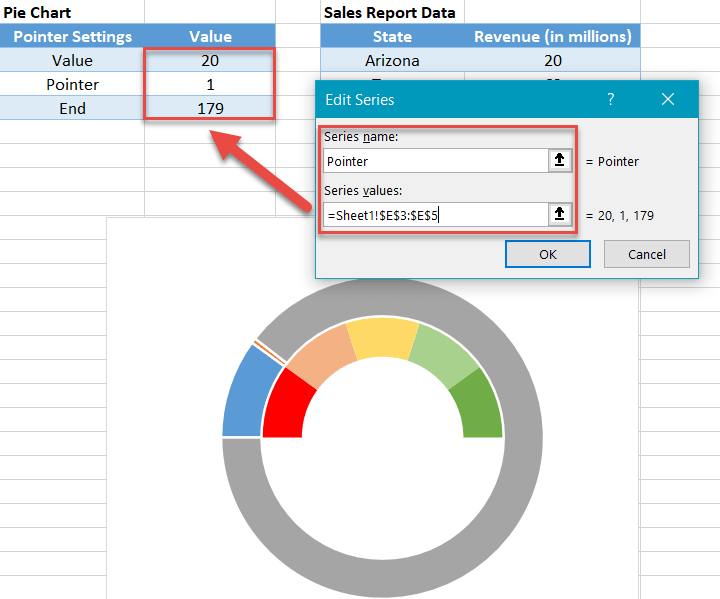
Task: Click the range selector icon beside Series name
Action: click(560, 161)
